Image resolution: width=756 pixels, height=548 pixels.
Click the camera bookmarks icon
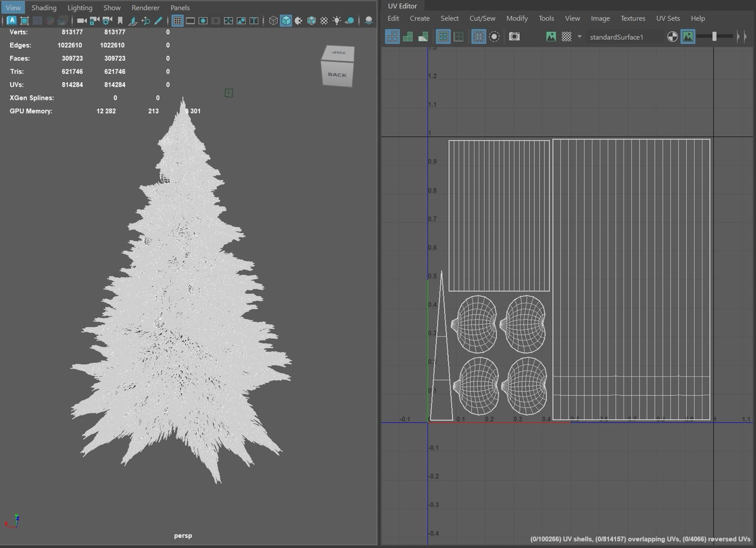click(x=120, y=21)
